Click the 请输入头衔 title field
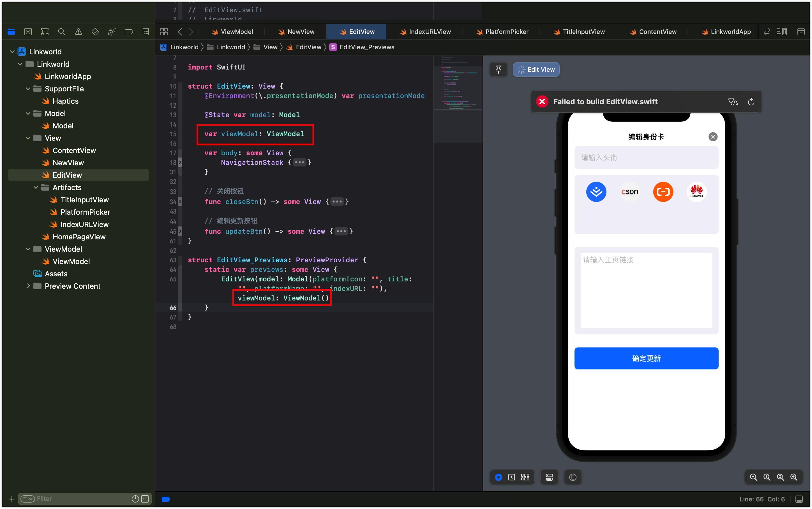Image resolution: width=812 pixels, height=509 pixels. [646, 157]
